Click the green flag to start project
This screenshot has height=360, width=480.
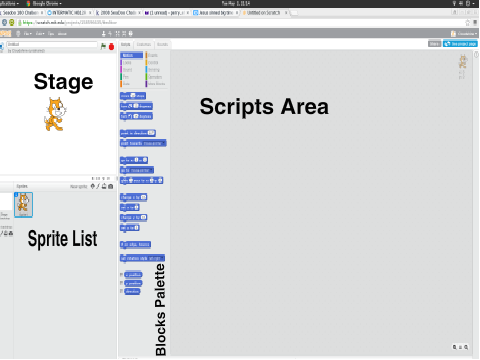(x=103, y=46)
